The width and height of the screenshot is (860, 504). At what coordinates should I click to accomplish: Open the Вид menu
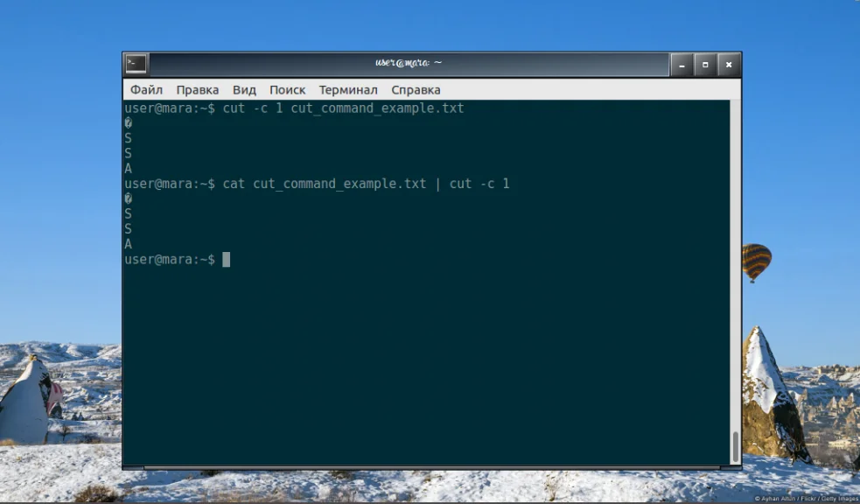coord(244,89)
